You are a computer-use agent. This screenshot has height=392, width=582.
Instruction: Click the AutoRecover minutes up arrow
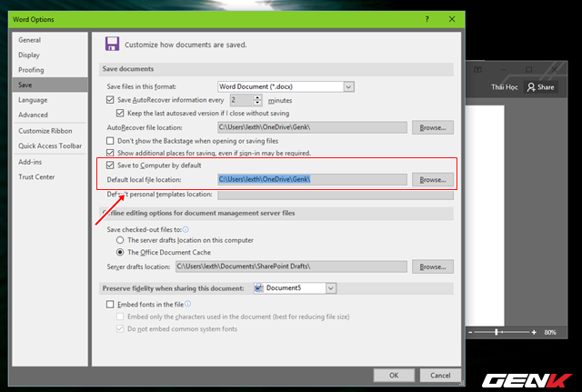coord(257,96)
